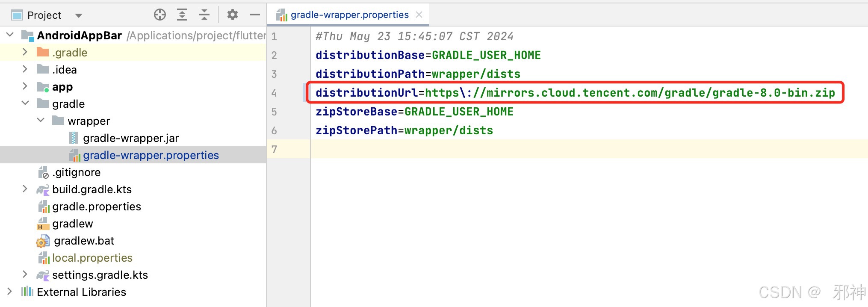
Task: Select the AndroidAppBar project root
Action: (x=79, y=35)
